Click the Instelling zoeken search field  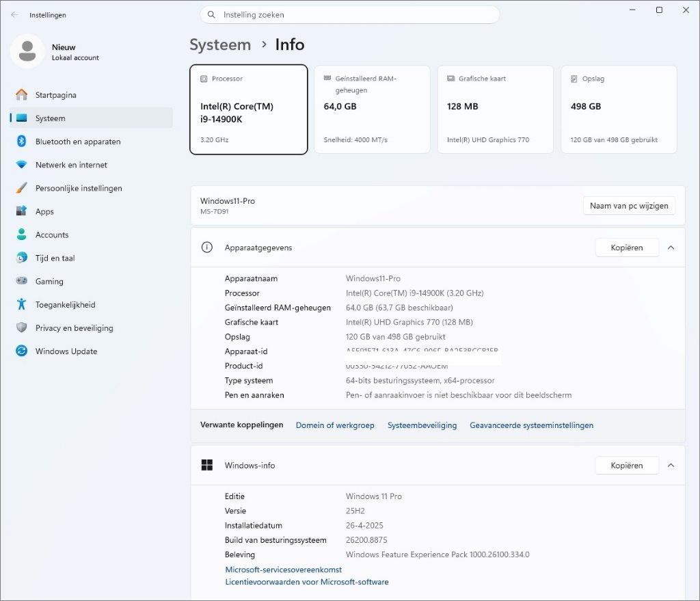[349, 15]
